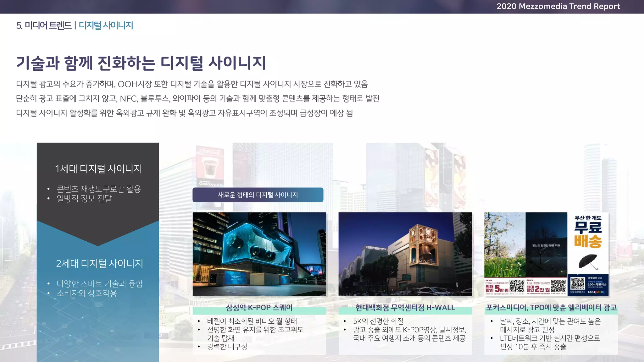This screenshot has width=644, height=362.
Task: Click the bullet '베젤이 최소화된 비디오 월 형태'
Action: point(252,321)
